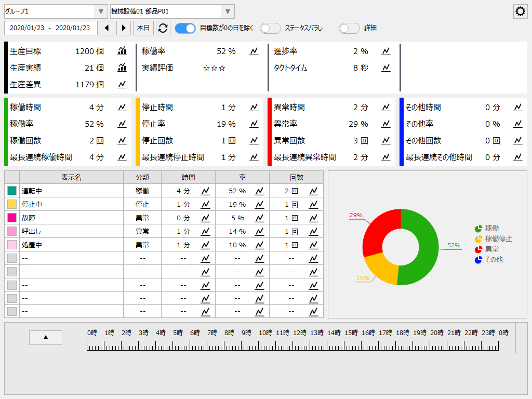
Task: Open the graph icon for 最長連続停止時間
Action: pos(254,157)
